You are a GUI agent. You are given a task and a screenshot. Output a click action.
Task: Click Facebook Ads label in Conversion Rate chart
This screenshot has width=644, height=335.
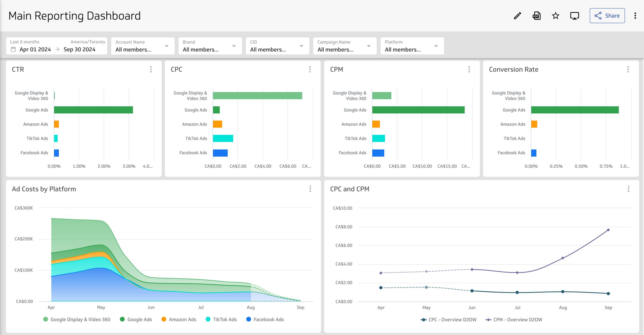click(512, 153)
